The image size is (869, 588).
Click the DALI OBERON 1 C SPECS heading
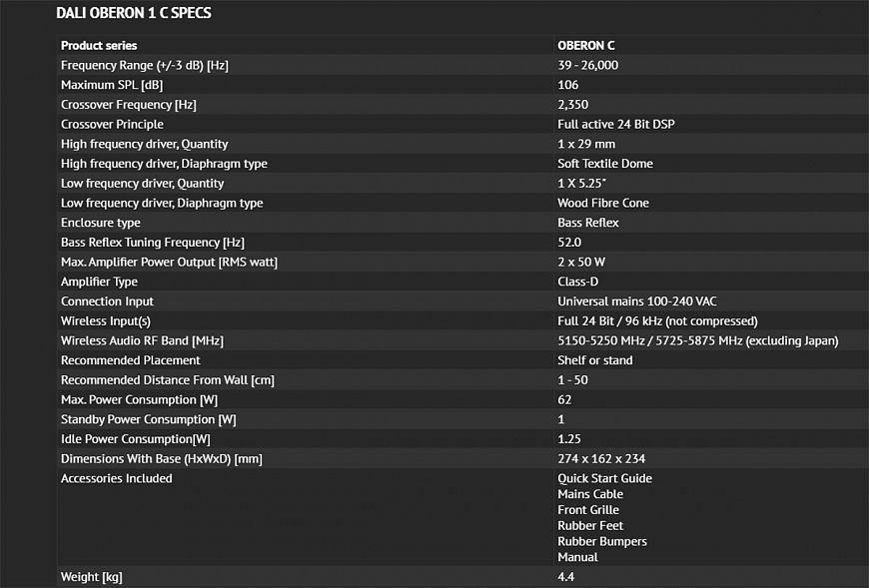[x=133, y=14]
